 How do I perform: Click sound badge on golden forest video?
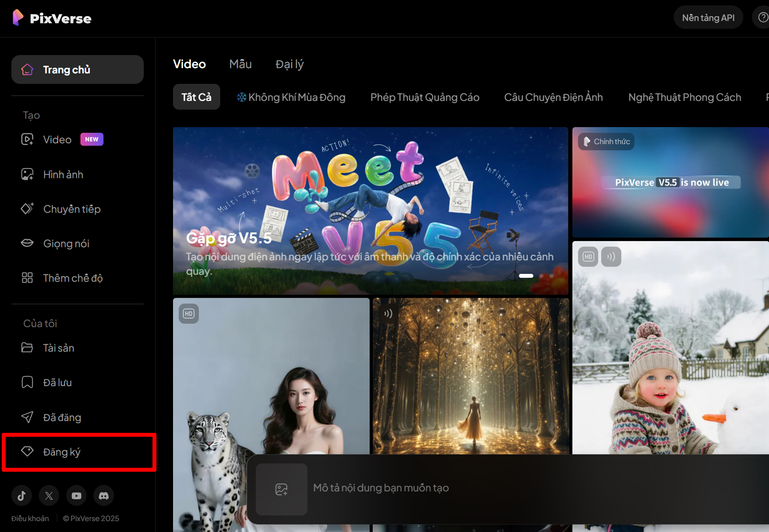(388, 314)
